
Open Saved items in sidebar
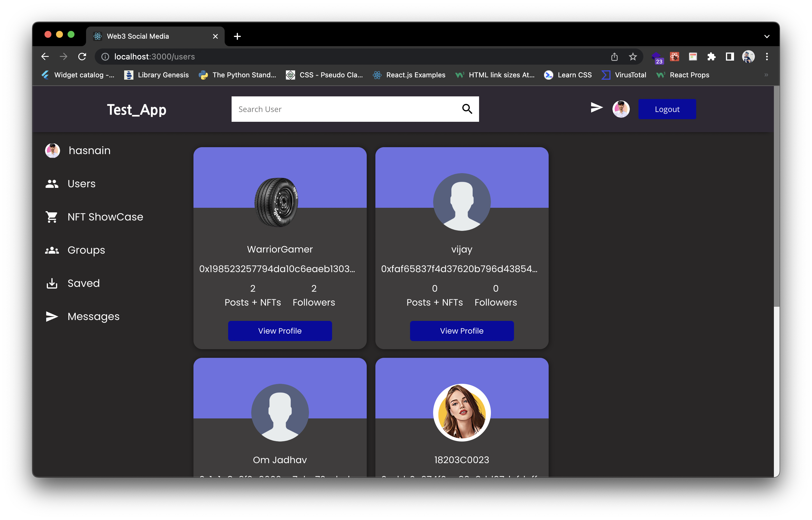point(83,283)
